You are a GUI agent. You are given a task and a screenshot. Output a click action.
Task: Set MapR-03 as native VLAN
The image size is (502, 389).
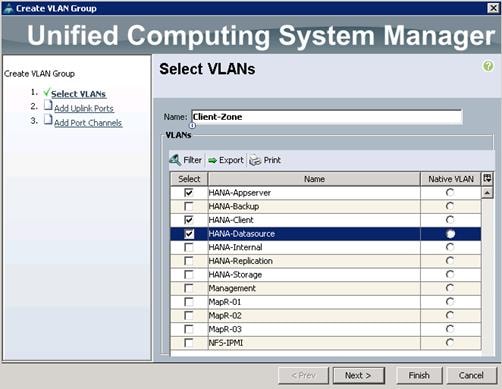[x=450, y=329]
